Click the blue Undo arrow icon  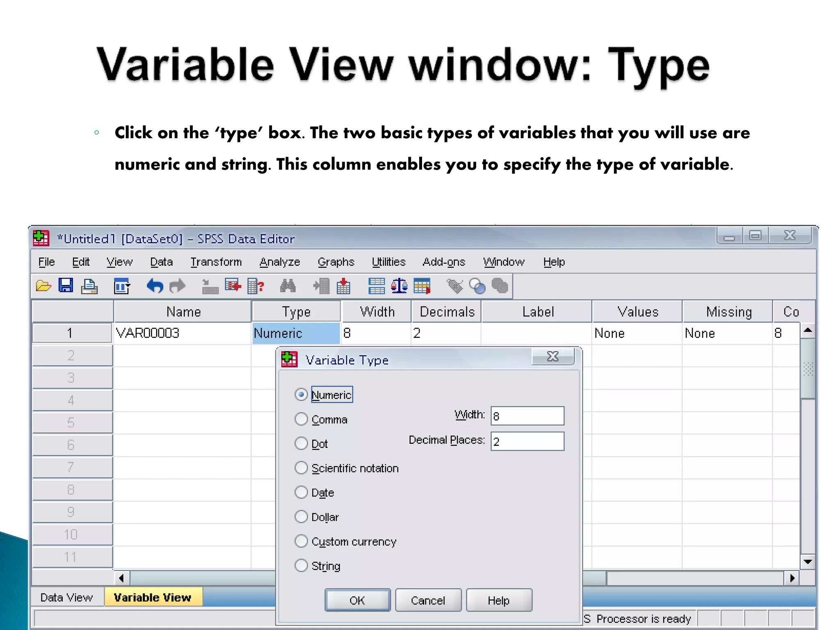155,286
